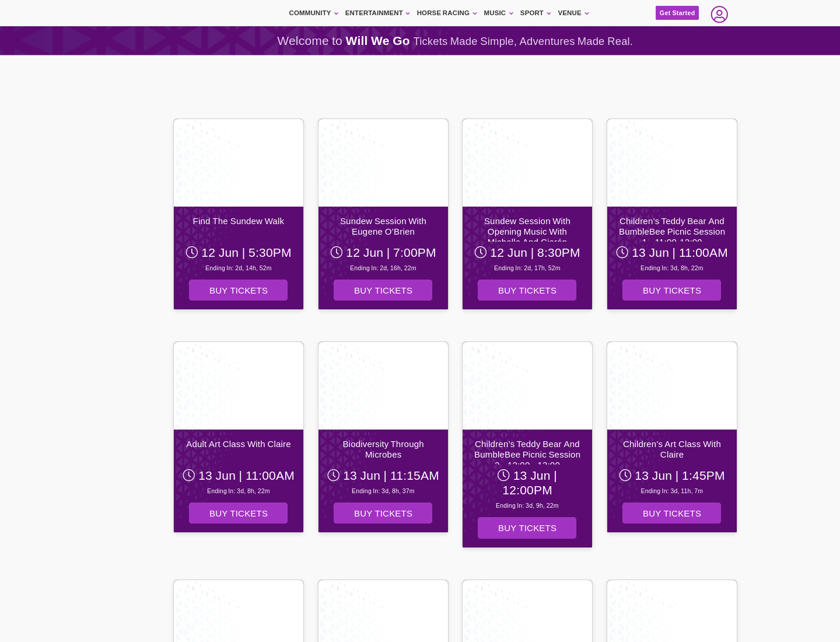This screenshot has width=840, height=642.
Task: Click clock icon beside 13 Jun 12:00PM
Action: (503, 475)
